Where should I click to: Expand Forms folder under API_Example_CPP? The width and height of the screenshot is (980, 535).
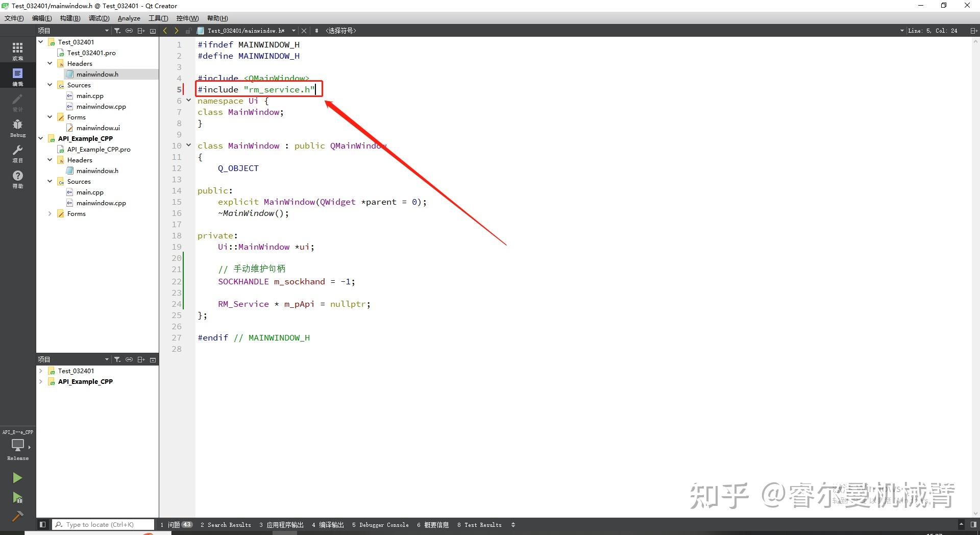click(50, 213)
